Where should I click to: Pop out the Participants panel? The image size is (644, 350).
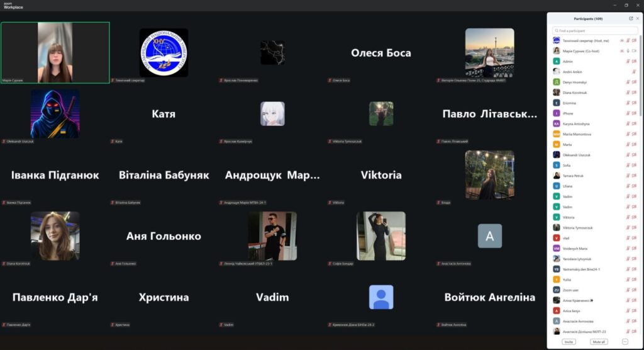pos(631,18)
